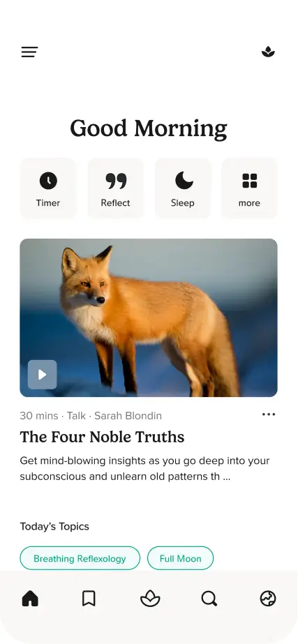Screen dimensions: 298x644
Task: Select the Full Moon topic chip
Action: (x=181, y=558)
